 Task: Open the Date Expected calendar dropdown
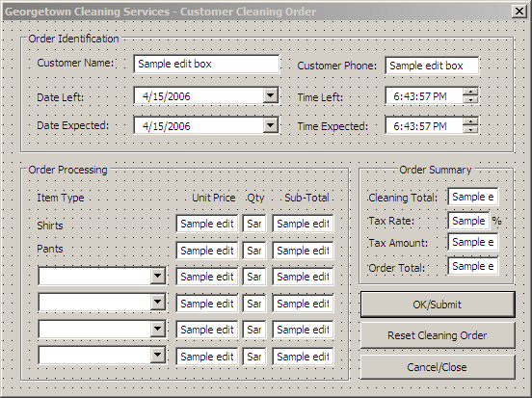click(x=271, y=126)
